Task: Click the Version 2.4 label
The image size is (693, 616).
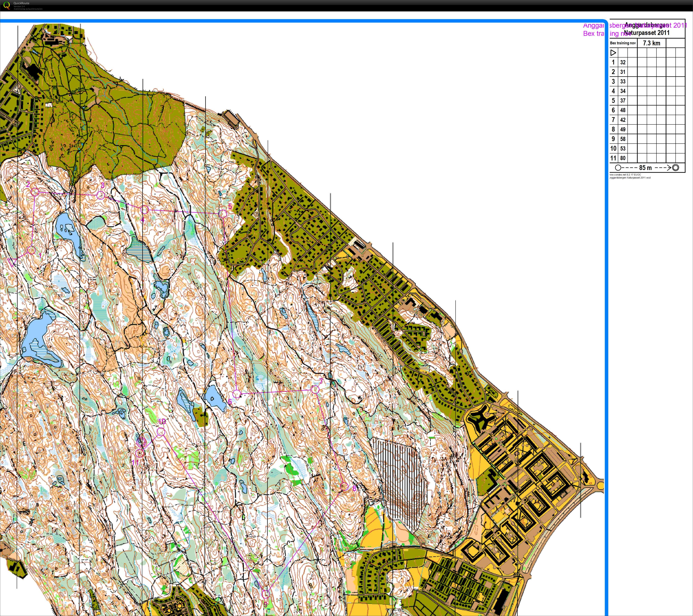Action: pyautogui.click(x=19, y=6)
